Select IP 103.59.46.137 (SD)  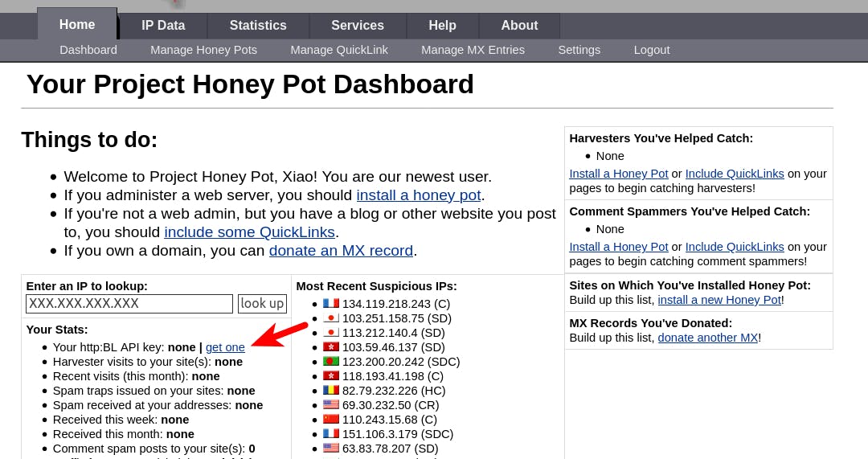[x=394, y=347]
